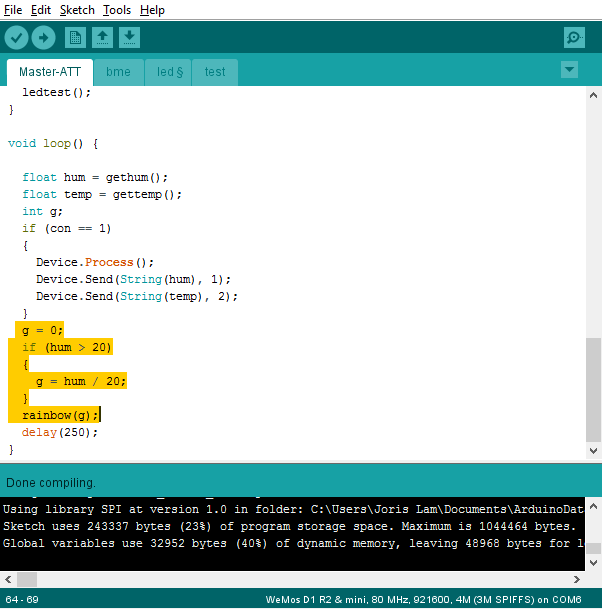Click the 'Done compiling.' status message
The width and height of the screenshot is (602, 609).
point(51,483)
